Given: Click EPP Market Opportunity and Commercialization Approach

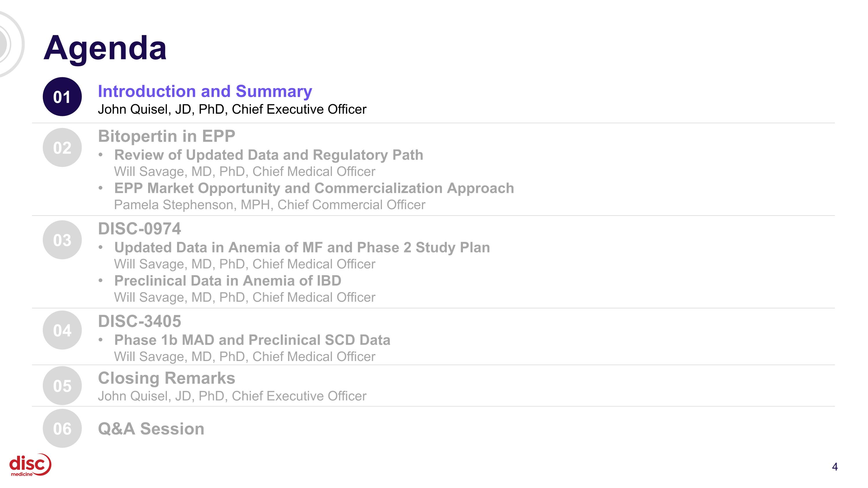Looking at the screenshot, I should tap(314, 188).
